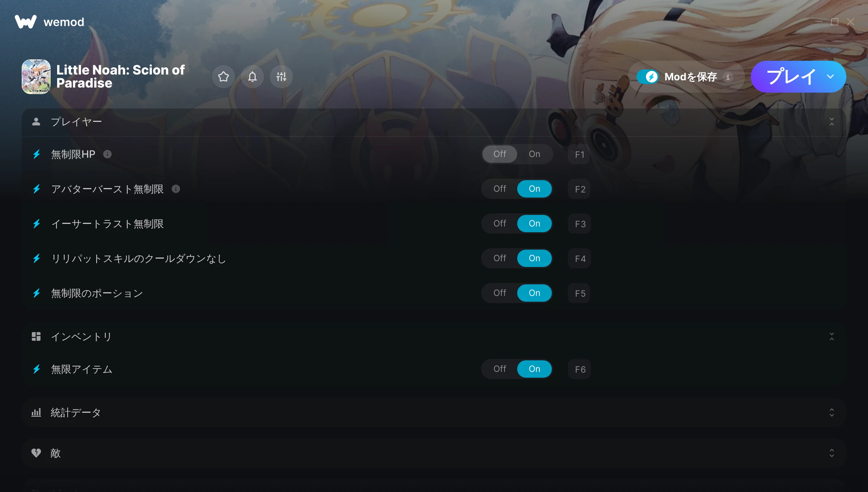Click the info icon beside 無制限HP
This screenshot has height=492, width=868.
coord(107,154)
